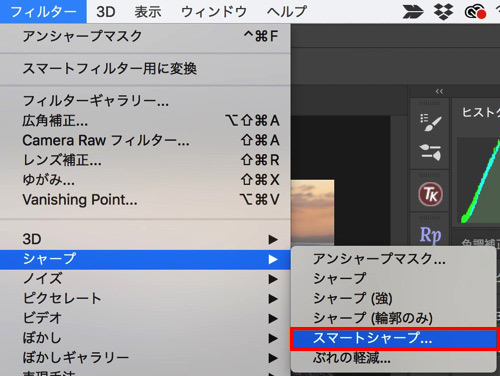Expand the シャープ submenu
Image resolution: width=500 pixels, height=376 pixels.
click(145, 259)
